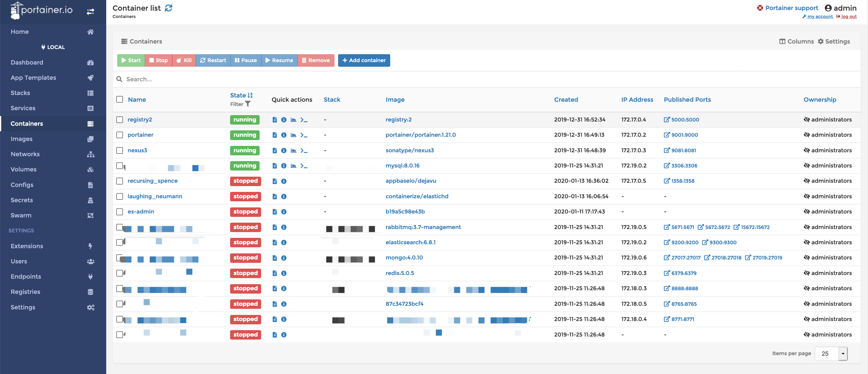Click the inspect info icon for recursing_spence
This screenshot has height=374, width=868.
tap(284, 181)
